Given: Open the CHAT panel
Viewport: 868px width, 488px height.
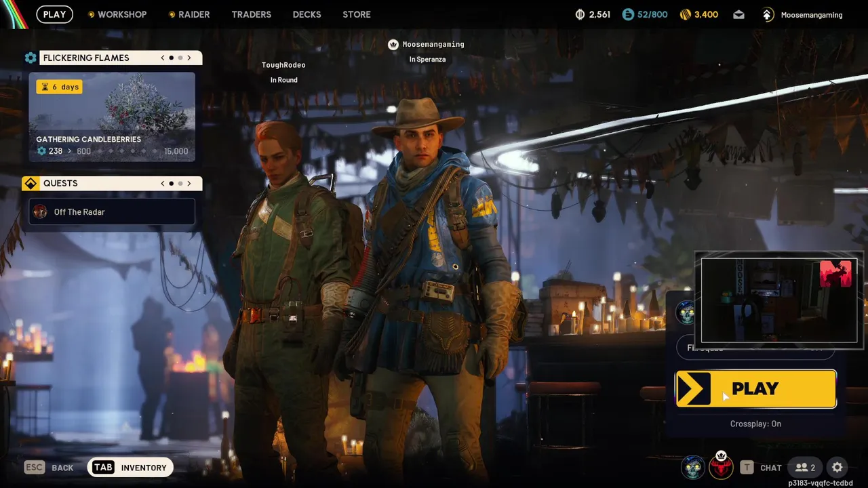Looking at the screenshot, I should (x=771, y=468).
